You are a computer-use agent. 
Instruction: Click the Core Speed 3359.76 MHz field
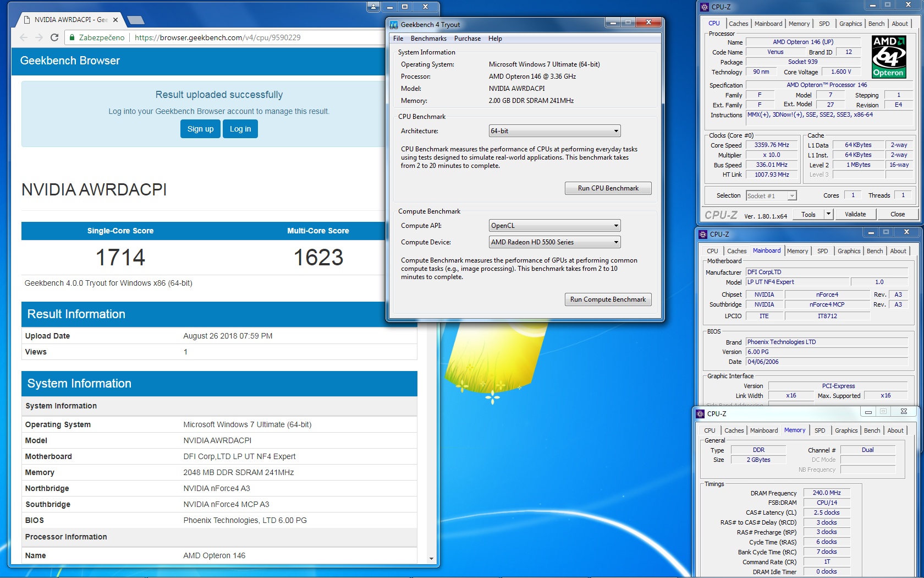point(772,145)
